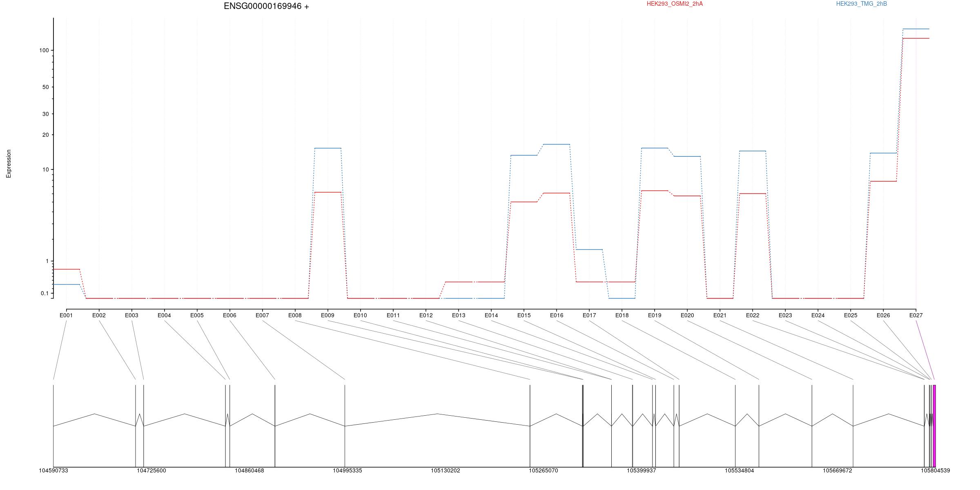
Task: Select exon label E023
Action: tap(785, 315)
